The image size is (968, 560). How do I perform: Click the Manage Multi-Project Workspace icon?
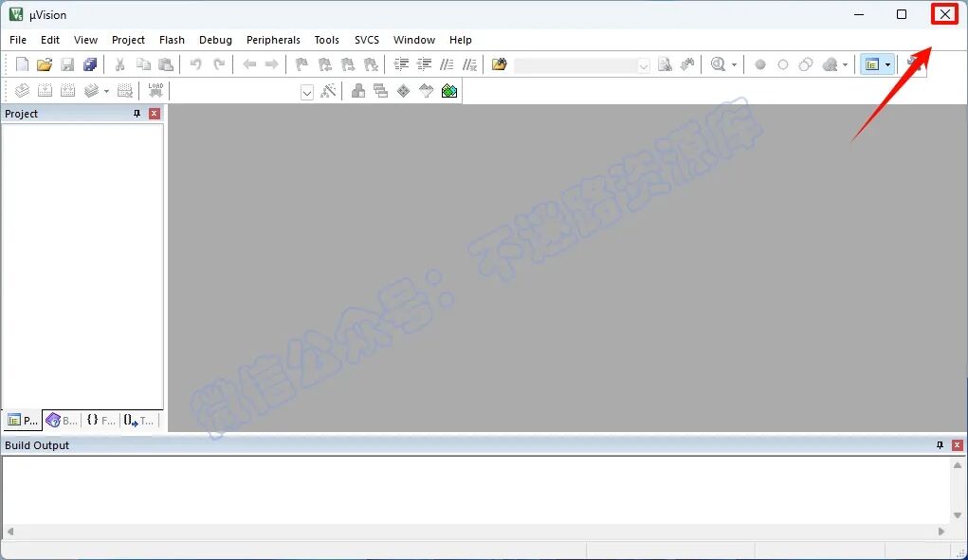(x=381, y=91)
